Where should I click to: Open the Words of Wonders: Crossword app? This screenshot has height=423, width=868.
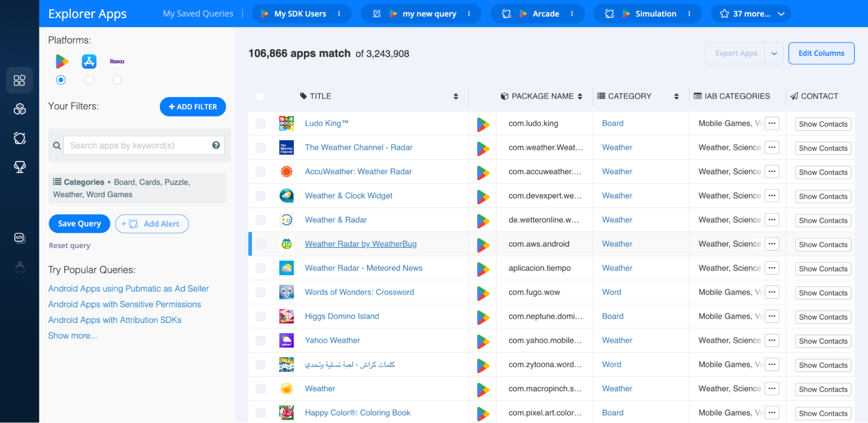click(360, 292)
